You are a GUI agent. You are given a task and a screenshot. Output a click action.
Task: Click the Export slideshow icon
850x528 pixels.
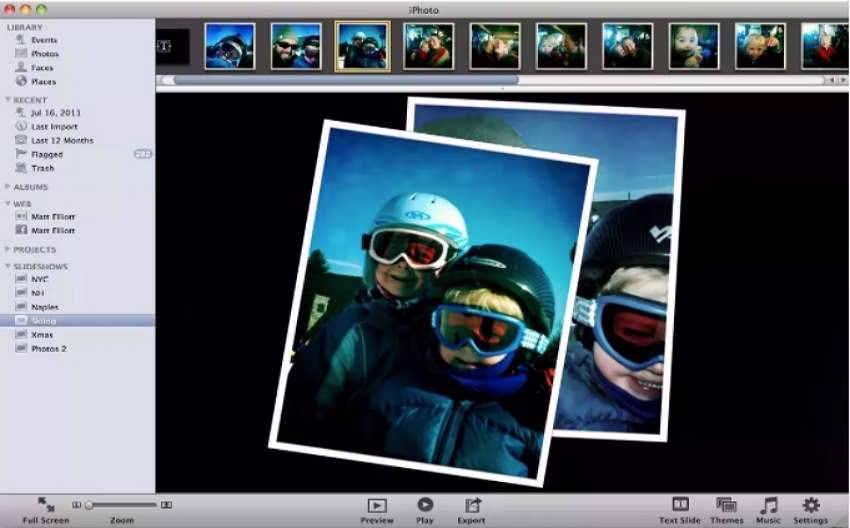coord(472,505)
